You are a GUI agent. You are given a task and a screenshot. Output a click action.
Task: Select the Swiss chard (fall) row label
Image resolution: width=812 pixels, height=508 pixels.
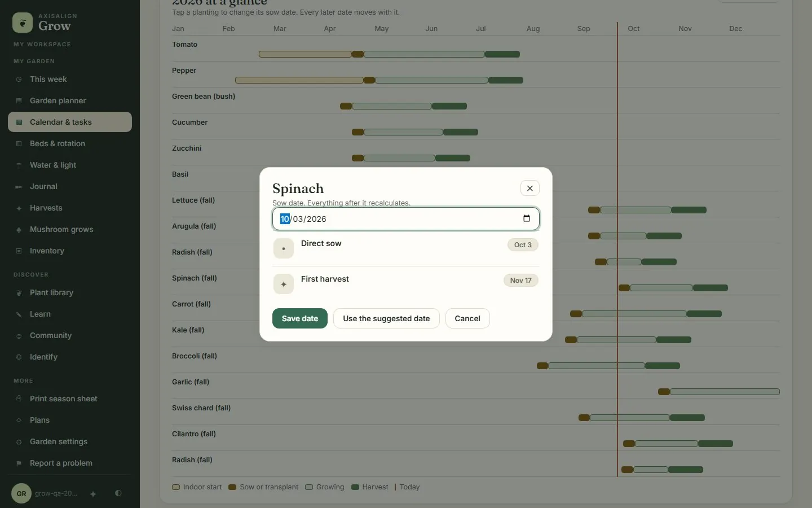201,408
